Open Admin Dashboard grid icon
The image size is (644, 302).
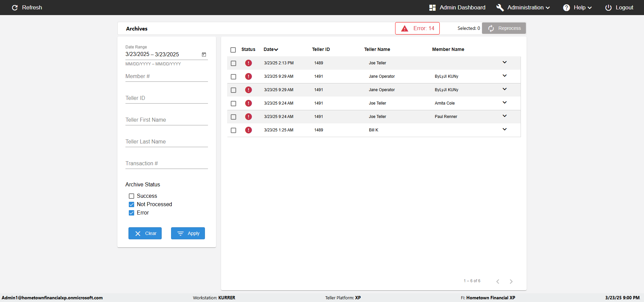[x=432, y=7]
